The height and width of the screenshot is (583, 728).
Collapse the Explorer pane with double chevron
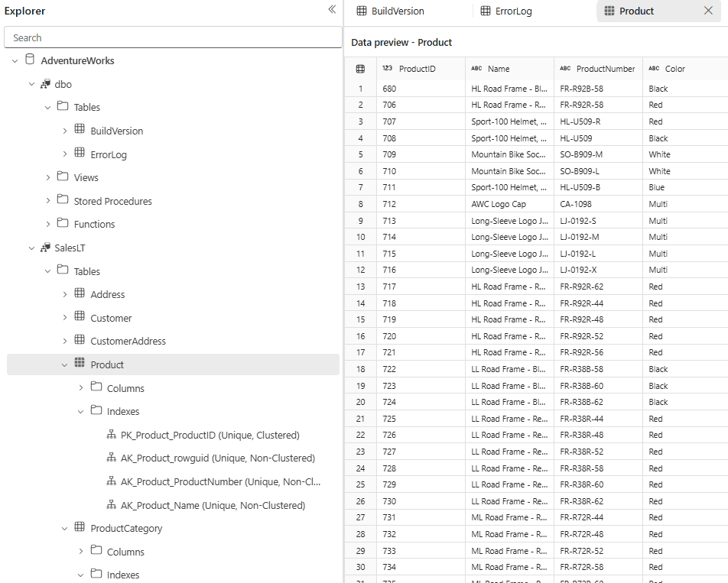[x=332, y=9]
